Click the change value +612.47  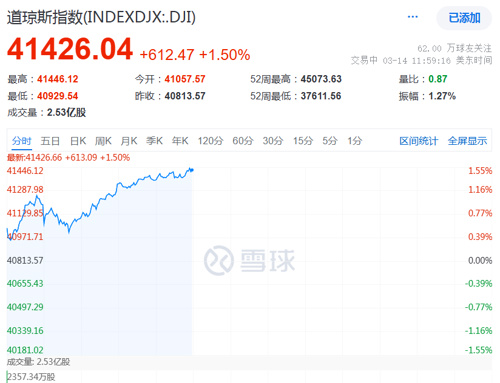[167, 55]
